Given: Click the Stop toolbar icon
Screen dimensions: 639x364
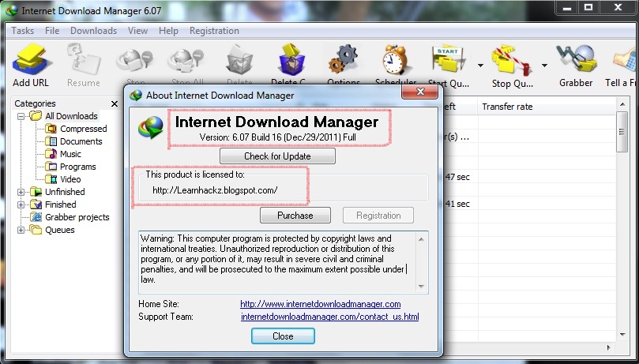Looking at the screenshot, I should click(135, 59).
